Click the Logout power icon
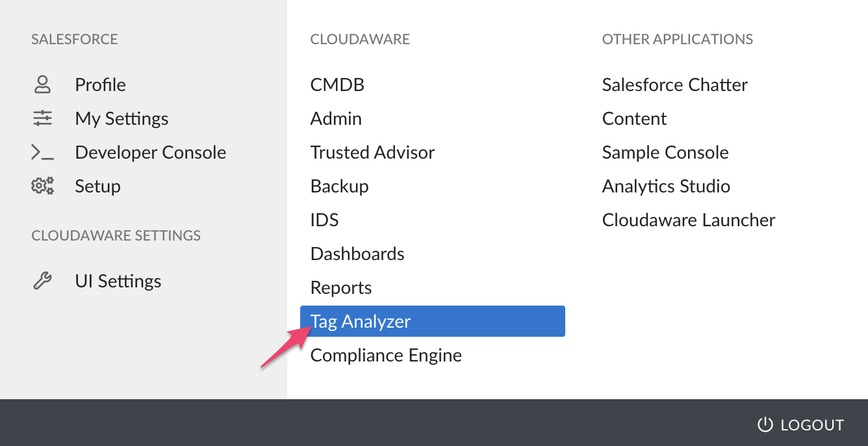 pos(765,425)
